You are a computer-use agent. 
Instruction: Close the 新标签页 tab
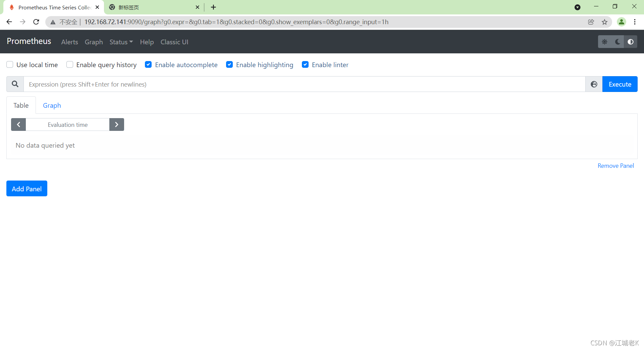197,7
